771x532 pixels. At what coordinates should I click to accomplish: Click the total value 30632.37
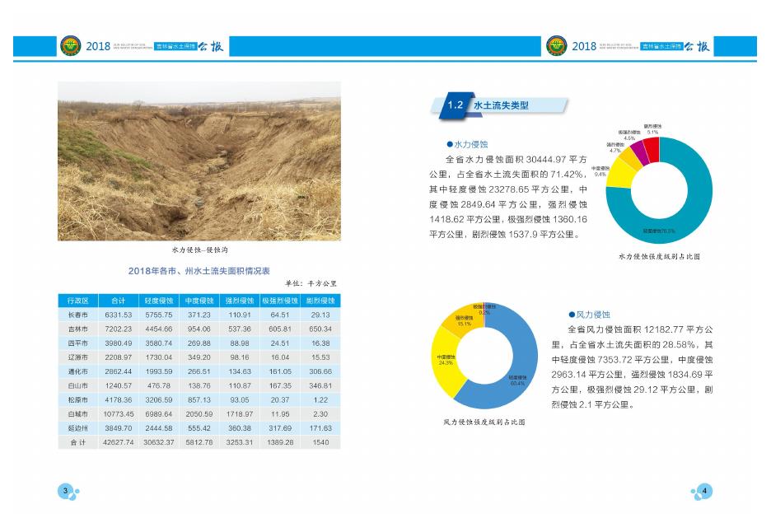tap(159, 442)
